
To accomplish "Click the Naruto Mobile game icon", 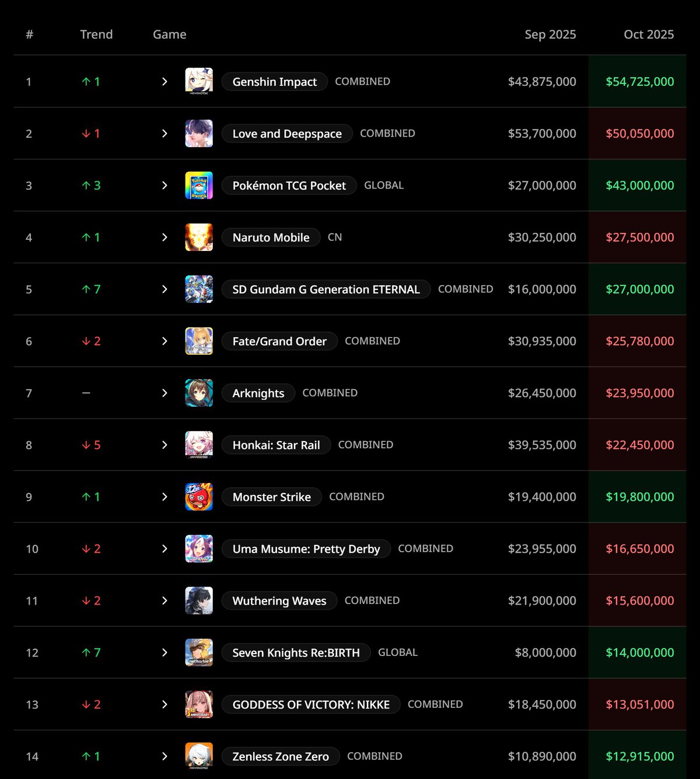I will coord(199,237).
